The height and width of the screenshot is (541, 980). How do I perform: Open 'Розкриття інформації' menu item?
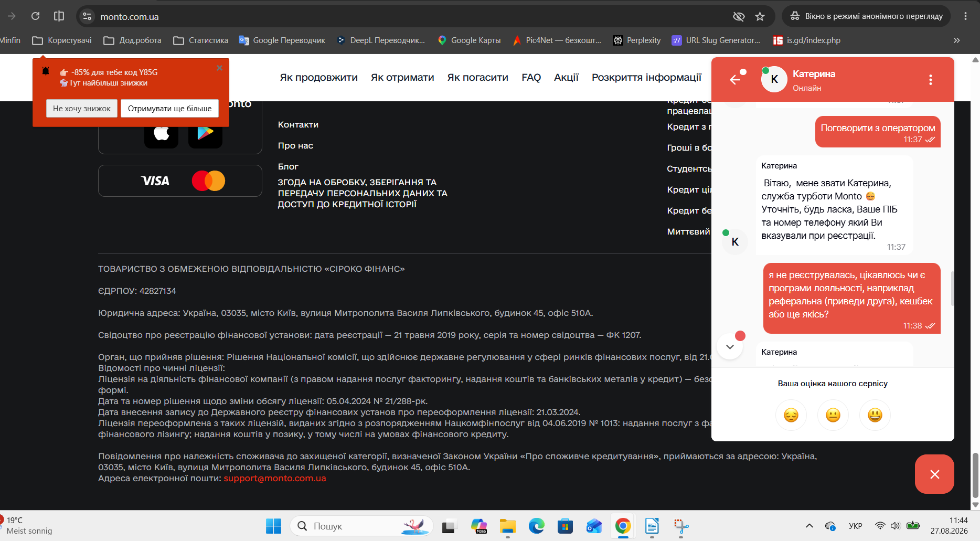click(x=646, y=78)
